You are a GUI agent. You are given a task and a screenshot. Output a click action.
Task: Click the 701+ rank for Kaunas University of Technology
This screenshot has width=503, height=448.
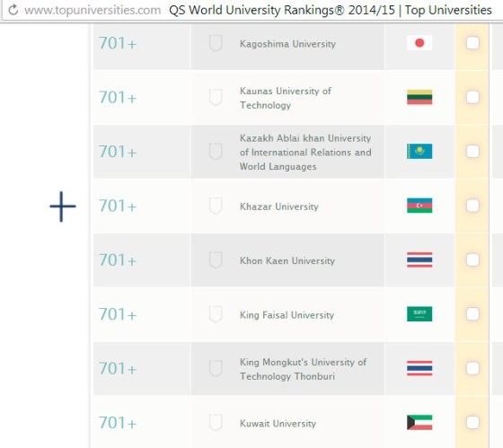pos(118,97)
